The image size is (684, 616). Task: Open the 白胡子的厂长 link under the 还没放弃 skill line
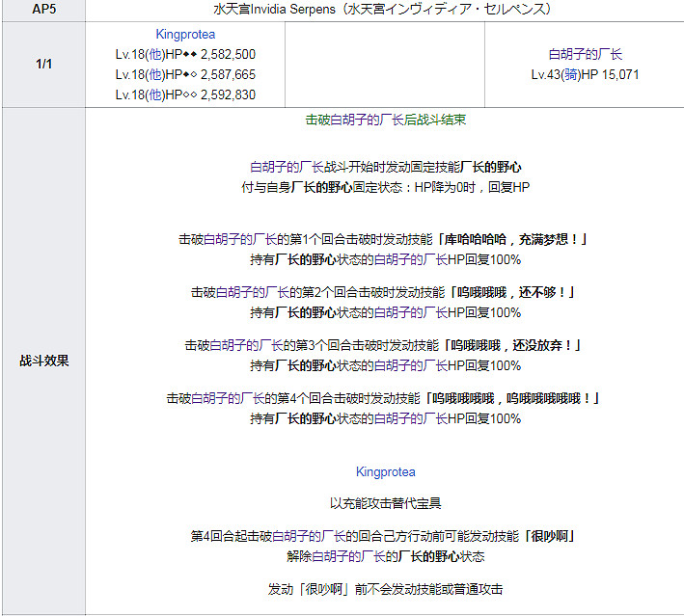click(x=411, y=365)
